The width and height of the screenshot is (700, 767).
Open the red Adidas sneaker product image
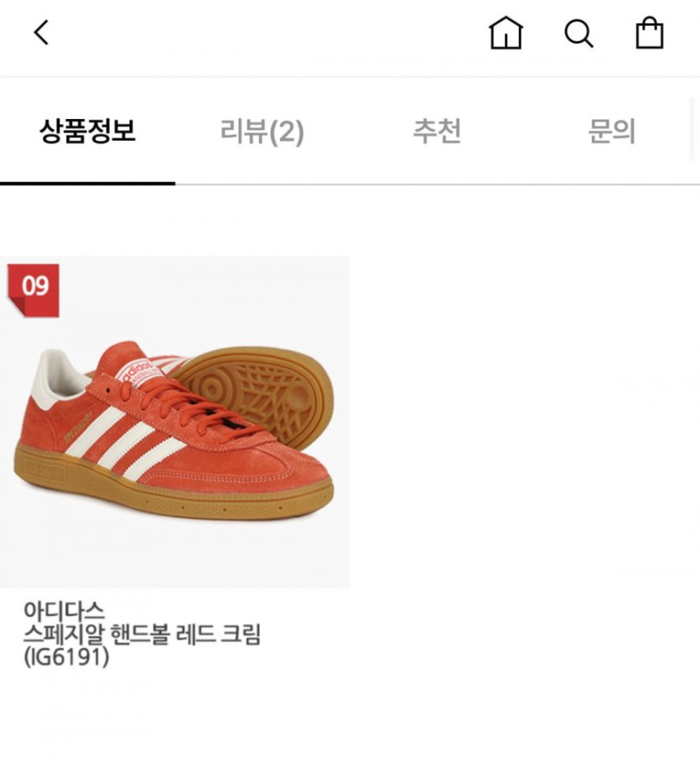coord(174,421)
